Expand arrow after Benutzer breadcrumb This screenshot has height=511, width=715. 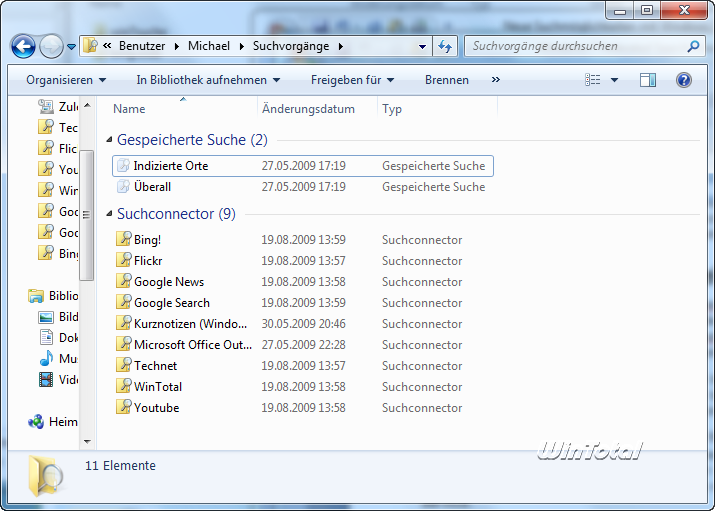click(x=176, y=46)
